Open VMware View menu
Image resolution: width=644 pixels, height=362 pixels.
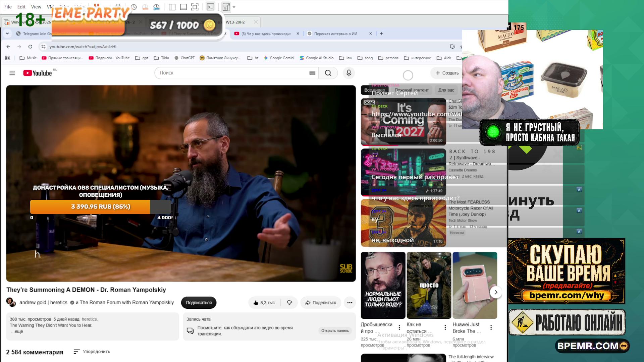point(36,7)
